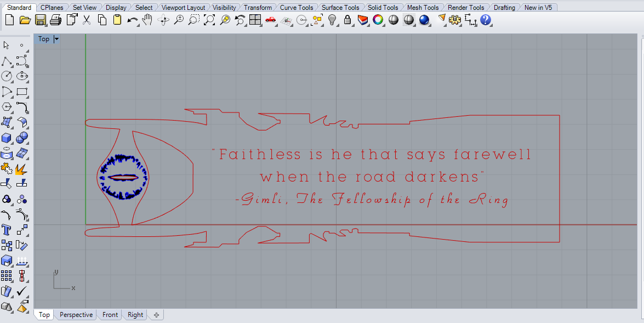Choose the Rectangle tool in sidebar

(22, 92)
